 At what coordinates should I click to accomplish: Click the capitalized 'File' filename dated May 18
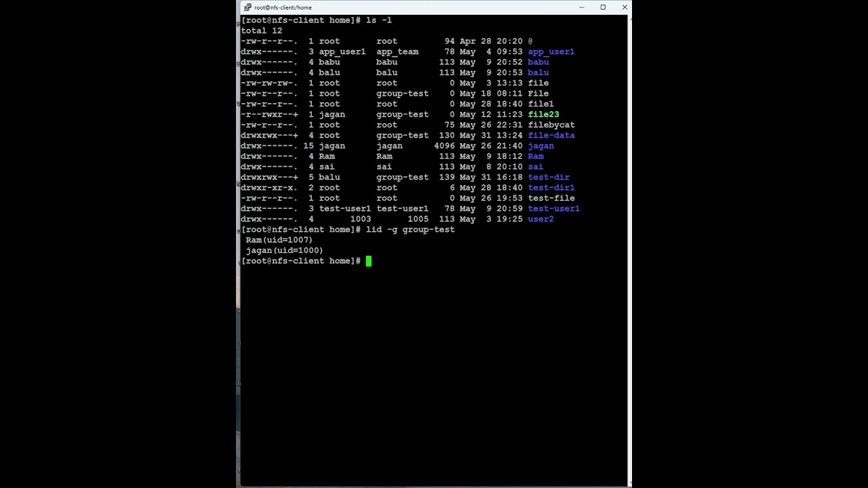pos(538,94)
